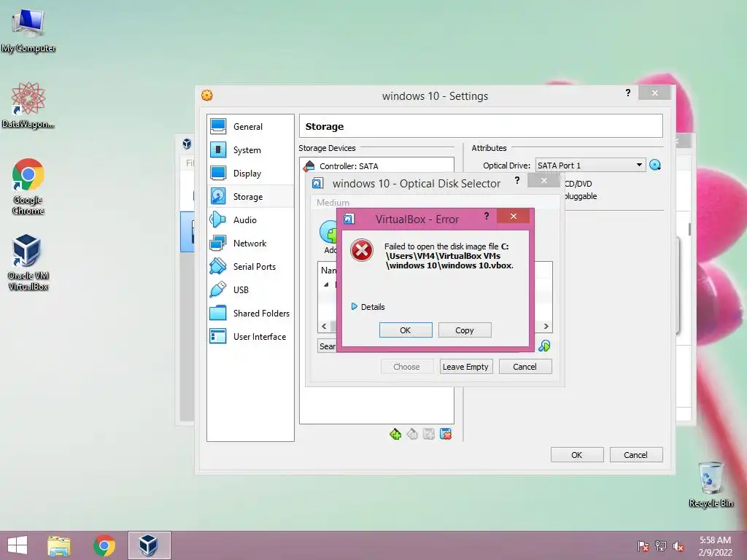Click the remove controller icon
747x560 pixels.
point(413,435)
